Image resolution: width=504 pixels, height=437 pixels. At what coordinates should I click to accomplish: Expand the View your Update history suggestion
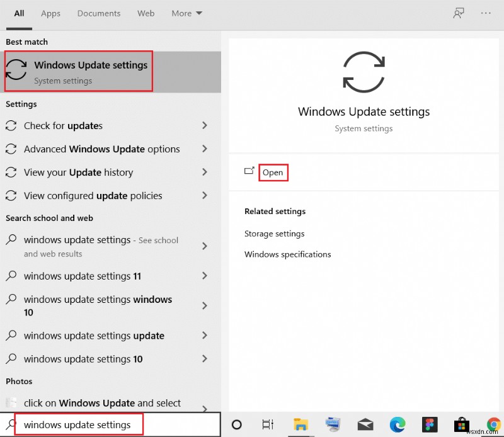tap(205, 172)
